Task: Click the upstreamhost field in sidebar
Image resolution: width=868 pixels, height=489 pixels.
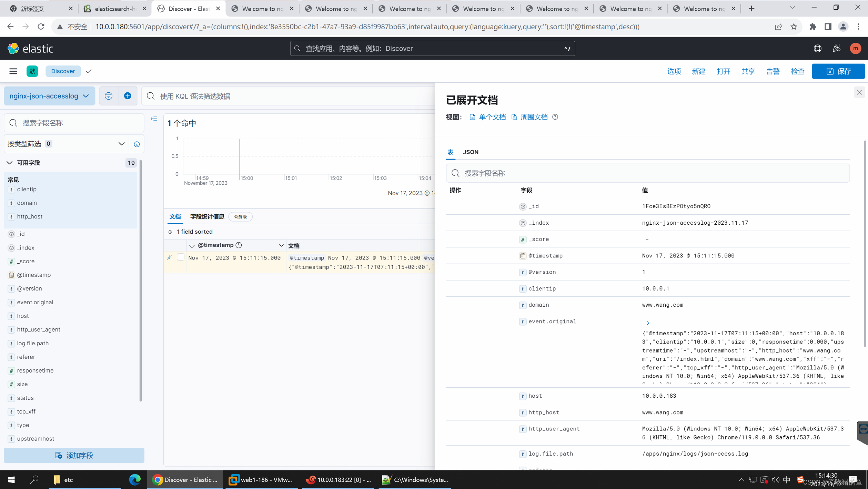Action: 36,439
